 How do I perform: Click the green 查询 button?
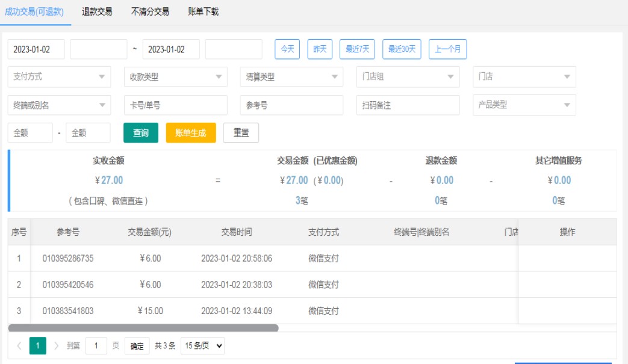(141, 133)
